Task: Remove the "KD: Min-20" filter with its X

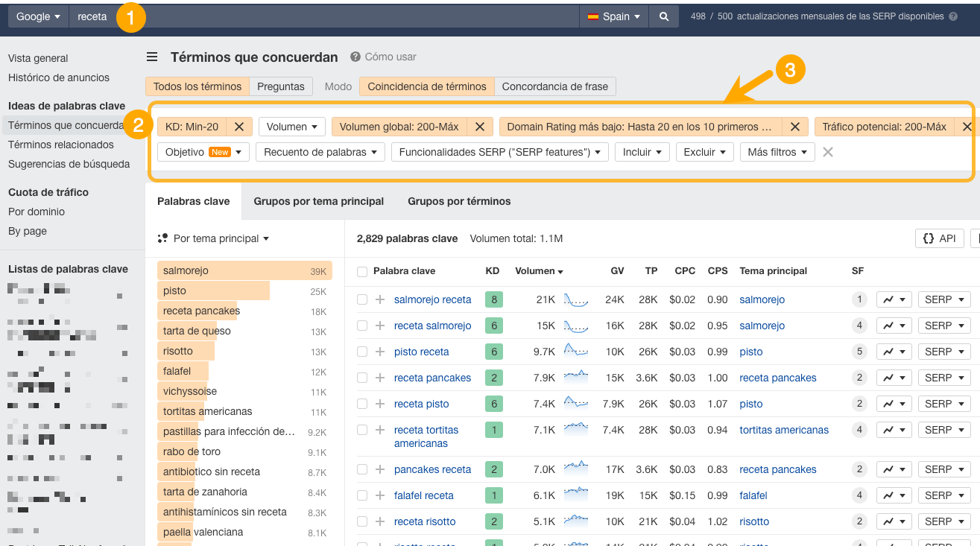Action: click(238, 127)
